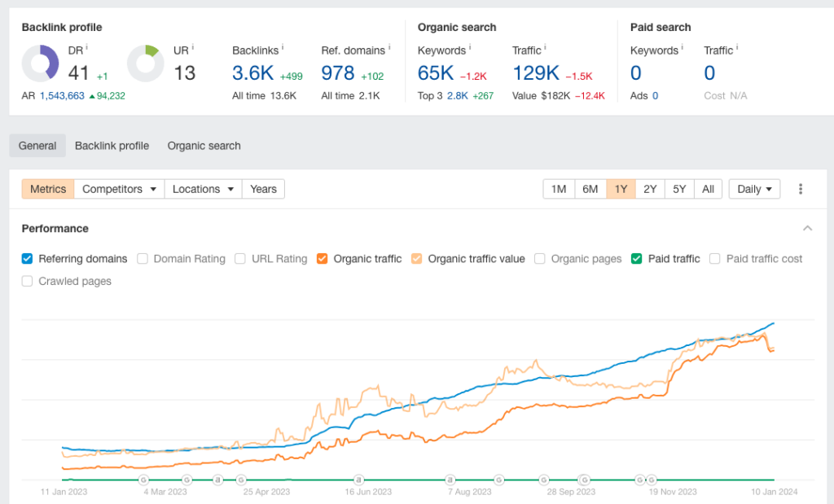Screen dimensions: 834x504
Task: Click the Ref. domains info icon
Action: pyautogui.click(x=389, y=49)
